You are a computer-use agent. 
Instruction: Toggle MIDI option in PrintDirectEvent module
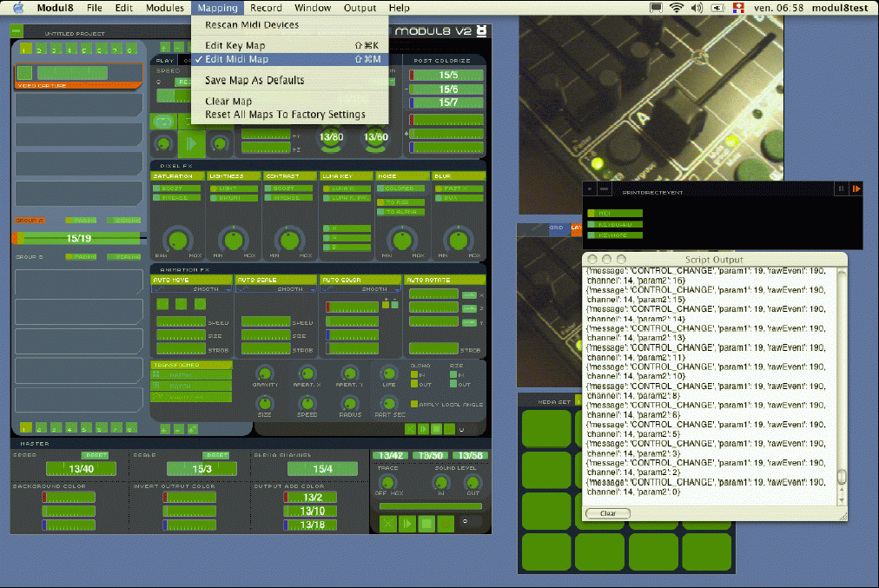tap(615, 213)
